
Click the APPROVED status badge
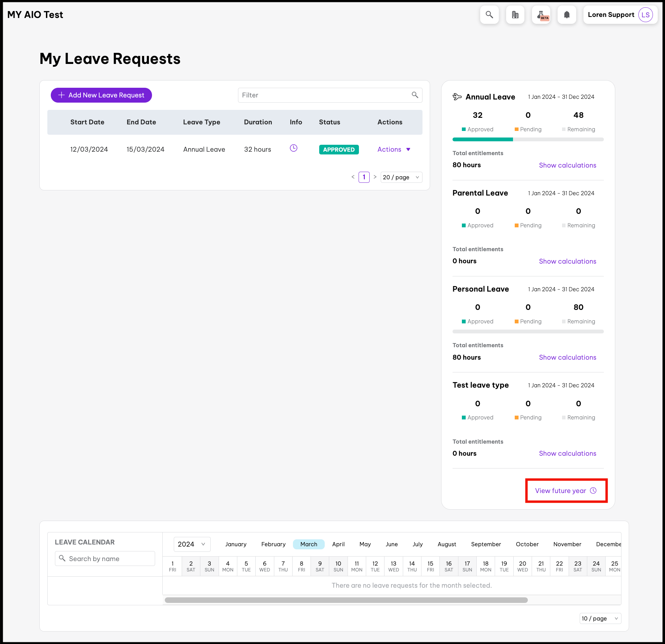[x=339, y=150]
